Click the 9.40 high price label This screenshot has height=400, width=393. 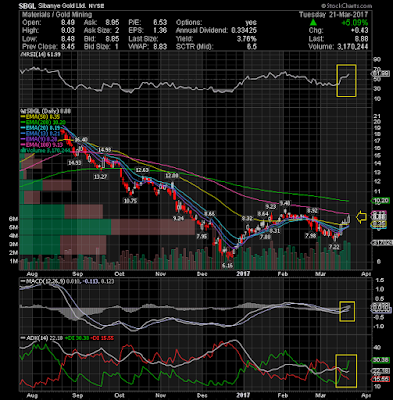285,203
